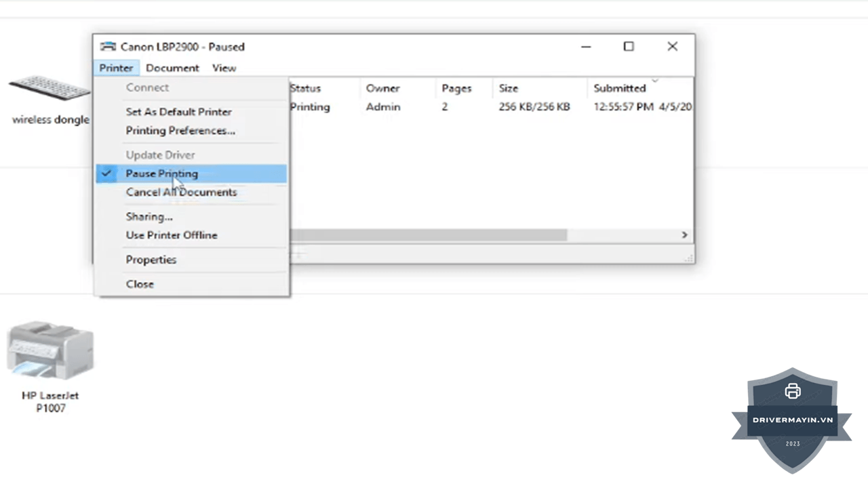Click the DRIVERMAYIN.VN shield logo

pos(792,421)
